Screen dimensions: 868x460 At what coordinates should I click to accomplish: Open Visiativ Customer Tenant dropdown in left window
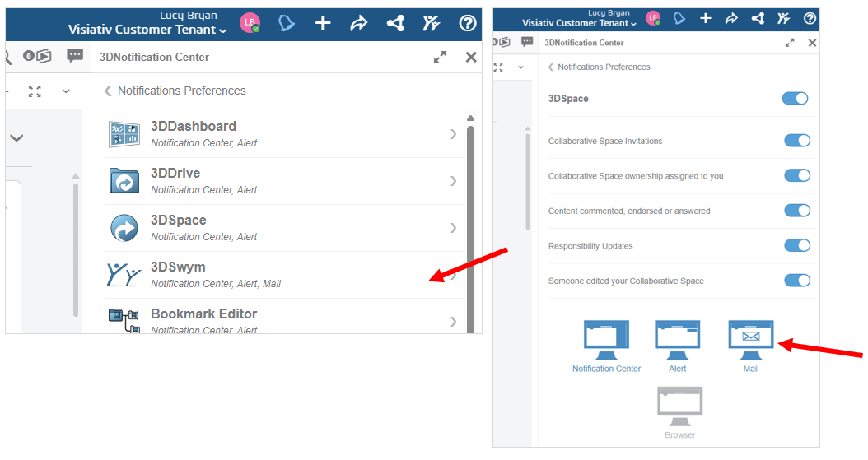(147, 30)
